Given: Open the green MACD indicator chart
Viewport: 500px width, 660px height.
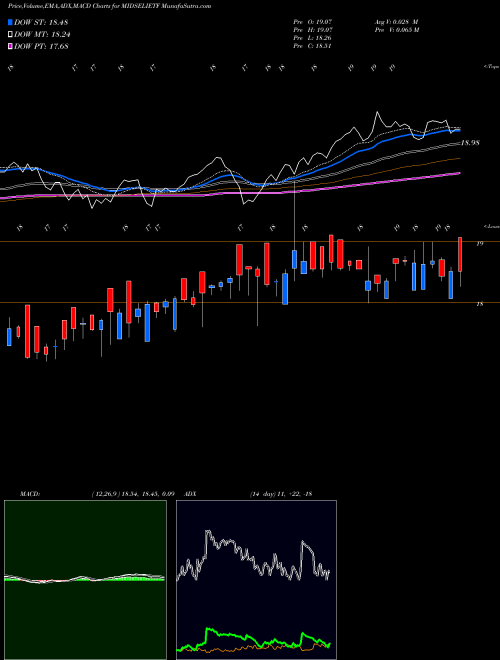Looking at the screenshot, I should 85,580.
